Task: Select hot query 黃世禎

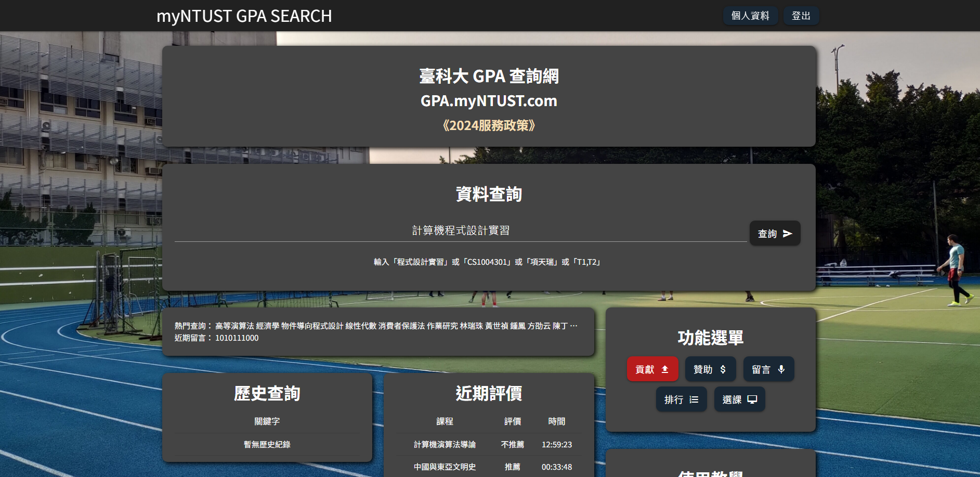Action: click(x=496, y=326)
